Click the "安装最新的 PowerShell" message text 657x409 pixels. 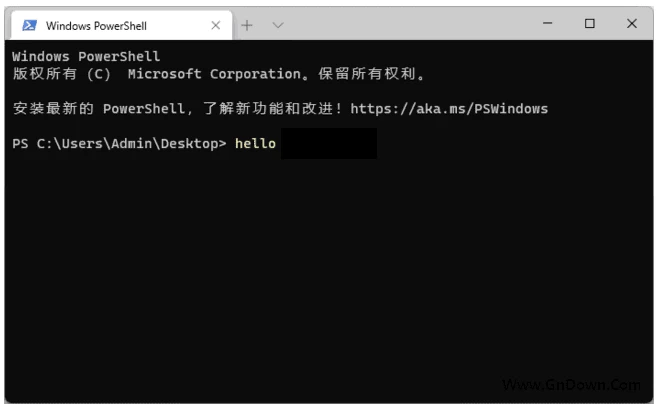tap(96, 108)
